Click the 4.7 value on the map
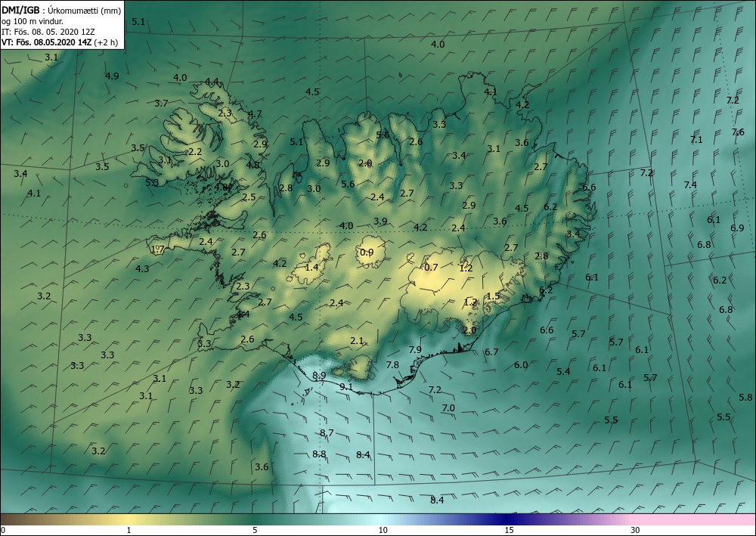756x536 pixels. (x=255, y=113)
